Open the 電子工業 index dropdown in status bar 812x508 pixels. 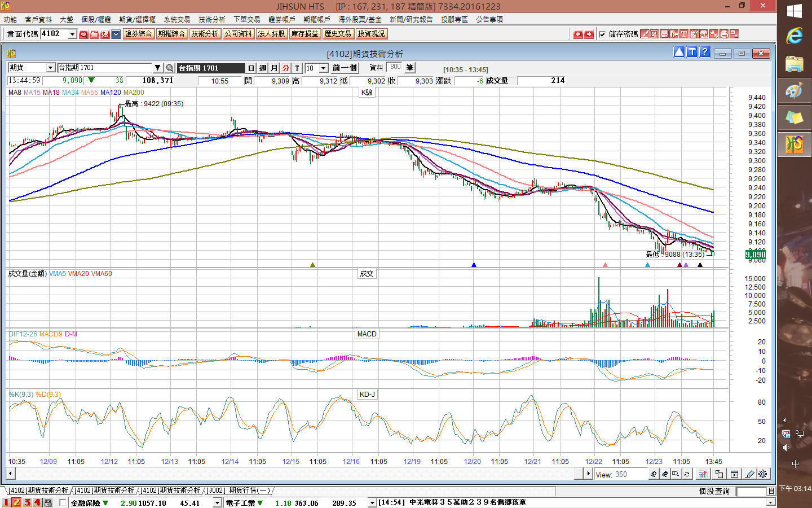tap(372, 503)
